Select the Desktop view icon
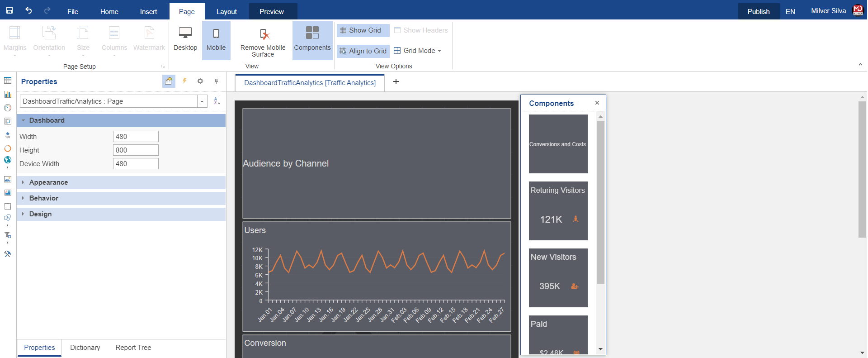This screenshot has width=868, height=358. point(185,40)
